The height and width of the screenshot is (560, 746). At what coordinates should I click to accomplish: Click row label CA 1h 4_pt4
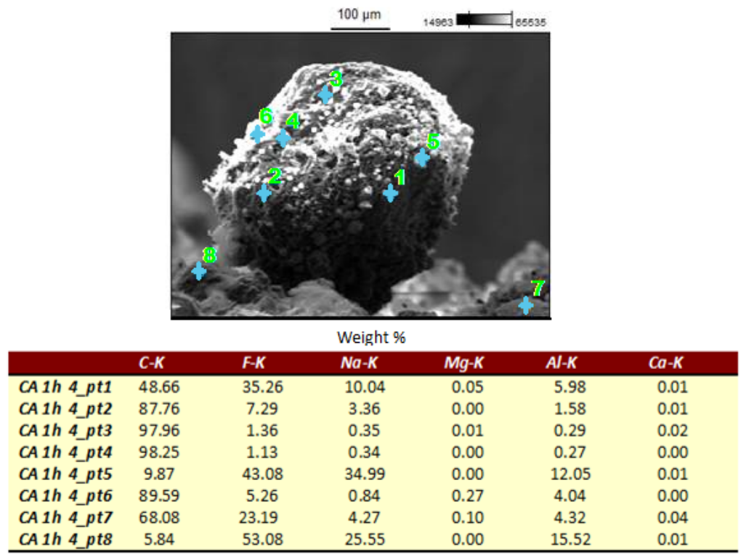click(65, 452)
